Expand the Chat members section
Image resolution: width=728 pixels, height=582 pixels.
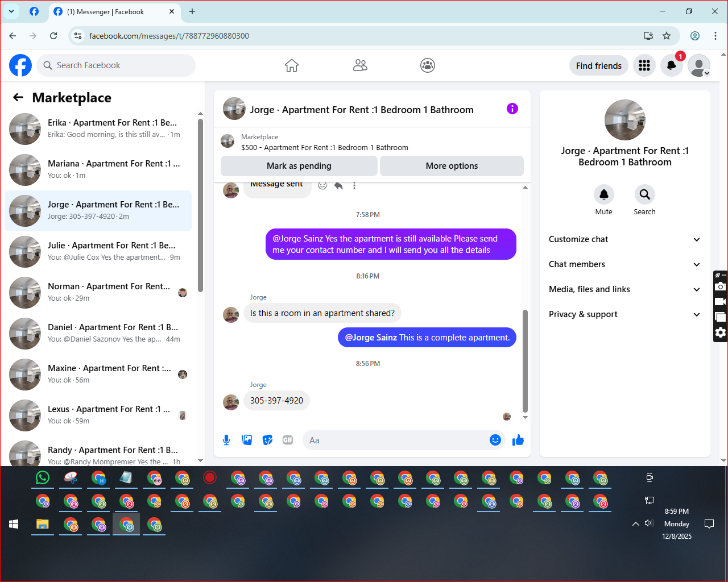coord(624,264)
